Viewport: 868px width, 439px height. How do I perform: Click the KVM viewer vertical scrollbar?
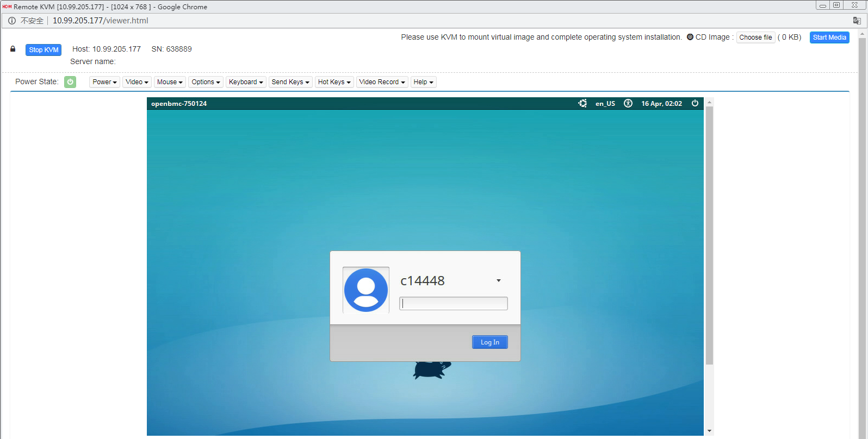709,235
